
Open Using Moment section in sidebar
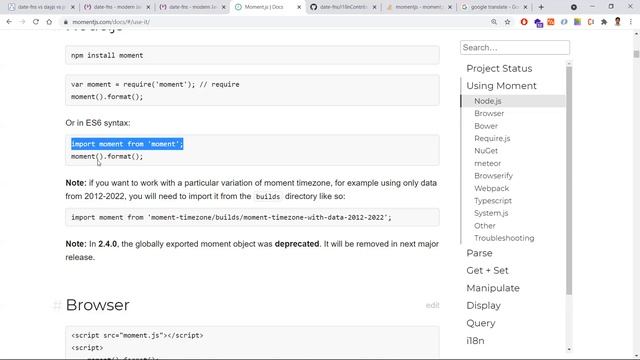tap(501, 86)
